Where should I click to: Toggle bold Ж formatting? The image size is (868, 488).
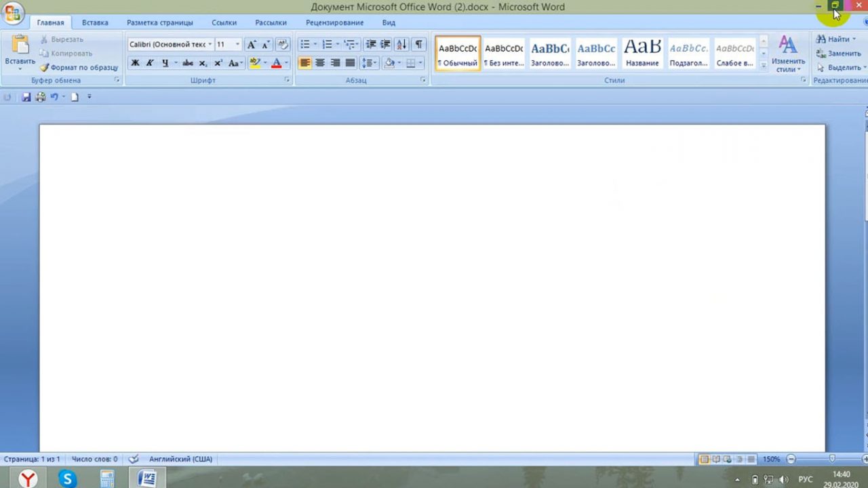pyautogui.click(x=135, y=63)
